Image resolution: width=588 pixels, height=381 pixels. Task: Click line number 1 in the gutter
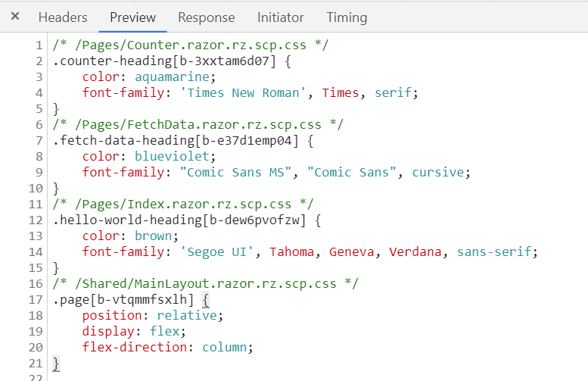(39, 45)
